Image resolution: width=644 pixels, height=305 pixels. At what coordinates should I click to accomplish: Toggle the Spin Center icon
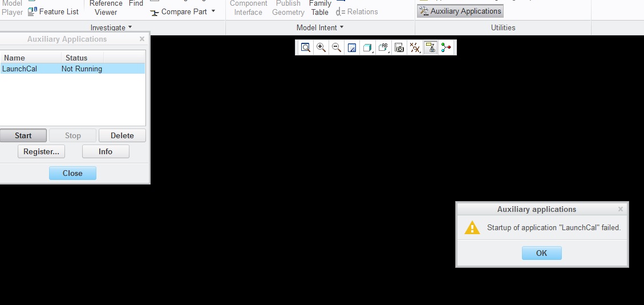coord(446,47)
